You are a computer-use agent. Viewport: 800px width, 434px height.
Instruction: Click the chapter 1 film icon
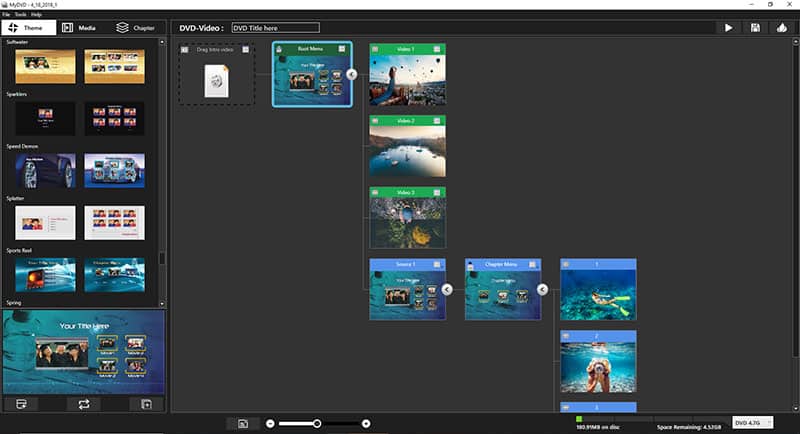pos(565,264)
